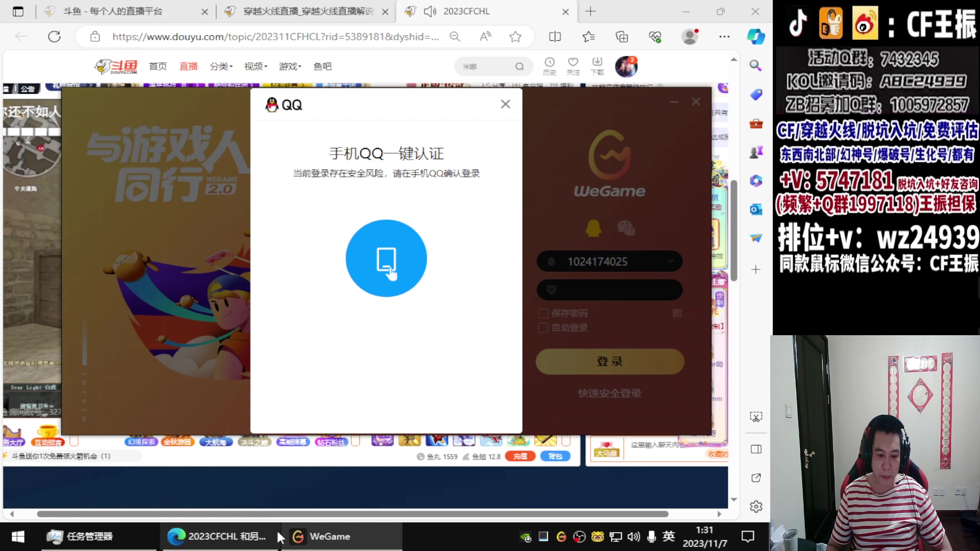Click the 登录 button in WeGame
This screenshot has height=551, width=980.
pos(609,361)
